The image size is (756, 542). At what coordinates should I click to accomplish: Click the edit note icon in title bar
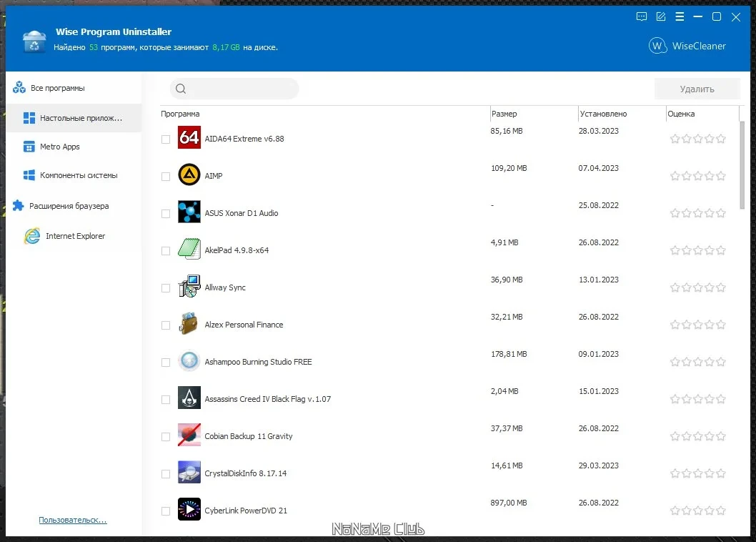tap(660, 17)
